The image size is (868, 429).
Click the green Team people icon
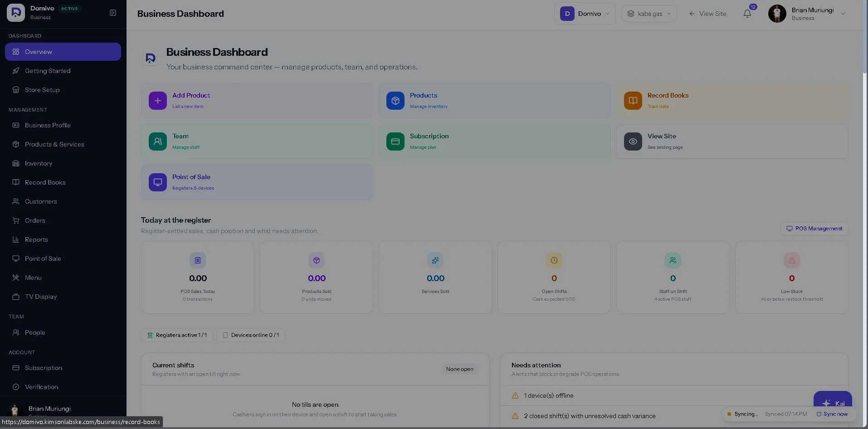pos(158,141)
